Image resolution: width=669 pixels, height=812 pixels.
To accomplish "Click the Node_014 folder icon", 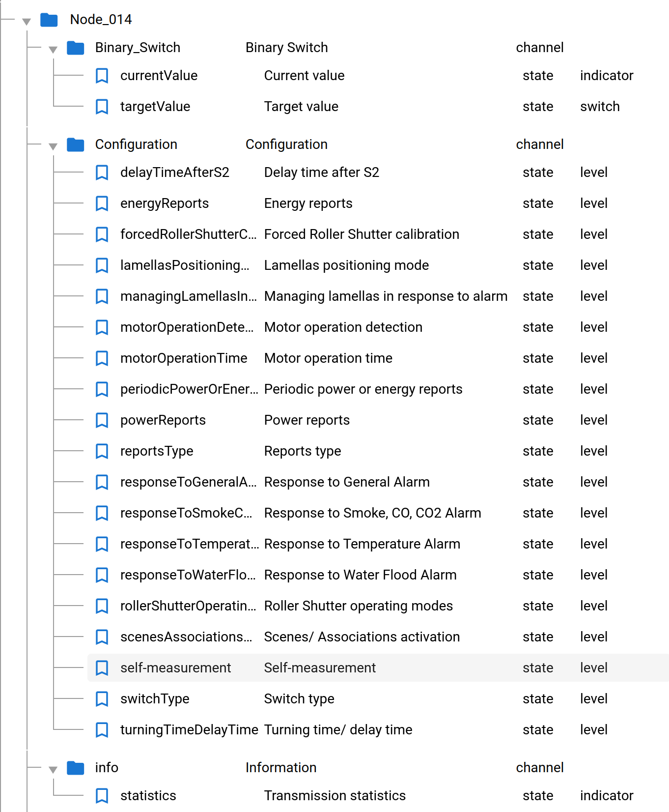I will [49, 20].
